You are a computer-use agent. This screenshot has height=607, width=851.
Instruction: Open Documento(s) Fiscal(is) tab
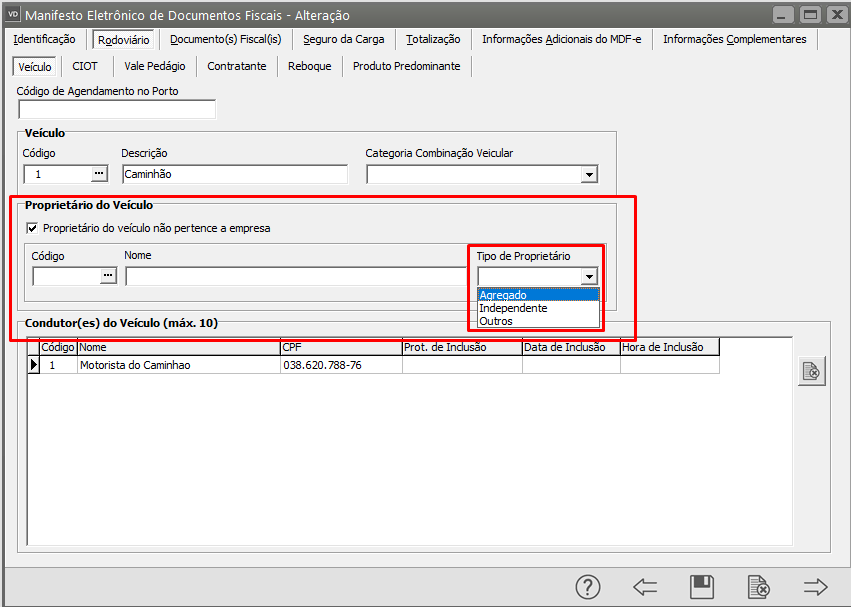226,39
